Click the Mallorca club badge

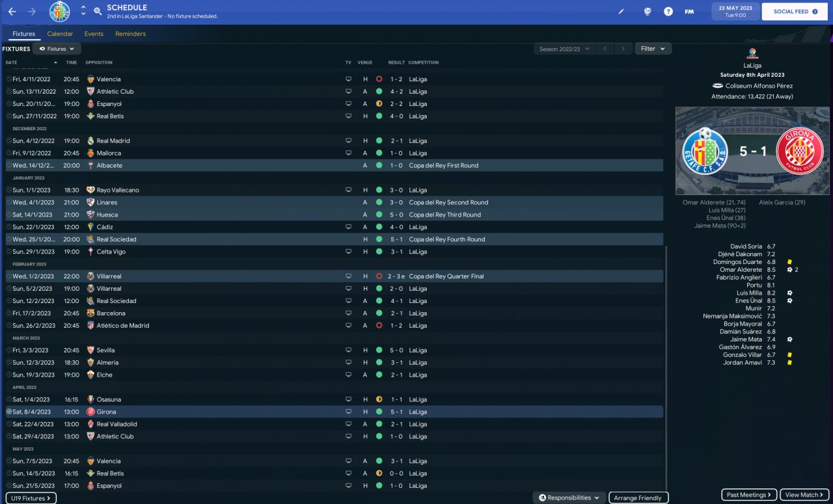90,153
